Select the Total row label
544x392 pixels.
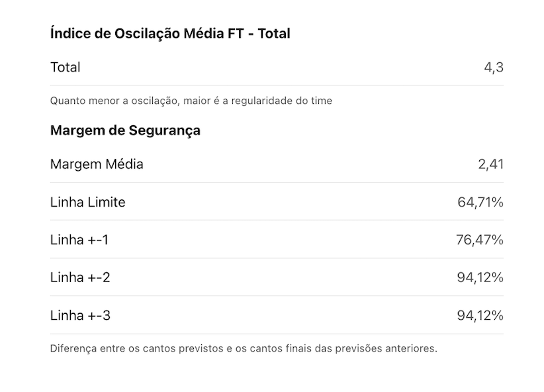tap(66, 67)
